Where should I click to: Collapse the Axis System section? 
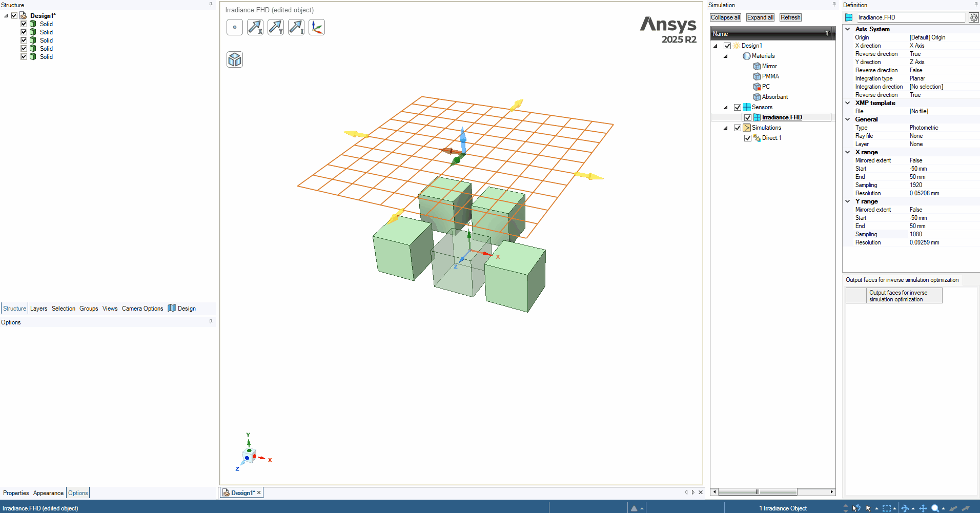coord(848,29)
